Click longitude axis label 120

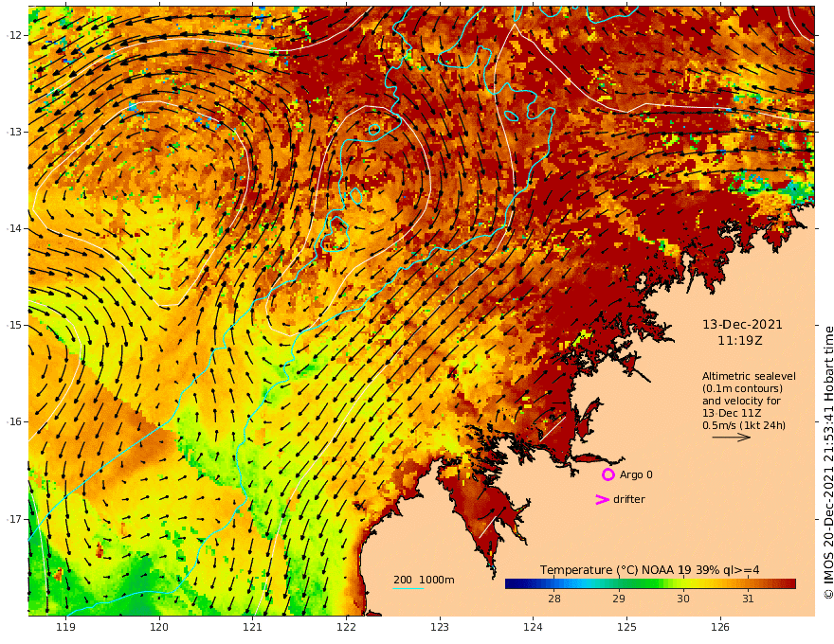point(159,628)
